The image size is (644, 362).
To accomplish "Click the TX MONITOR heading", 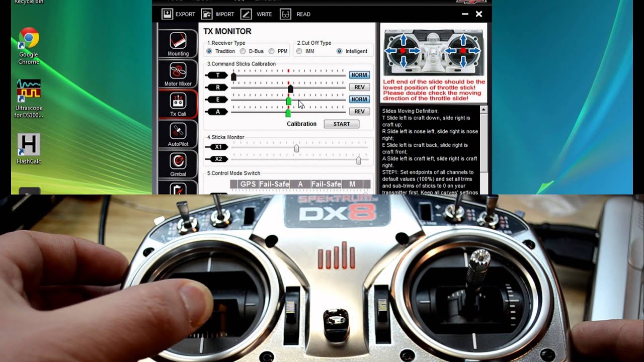I will coord(227,31).
